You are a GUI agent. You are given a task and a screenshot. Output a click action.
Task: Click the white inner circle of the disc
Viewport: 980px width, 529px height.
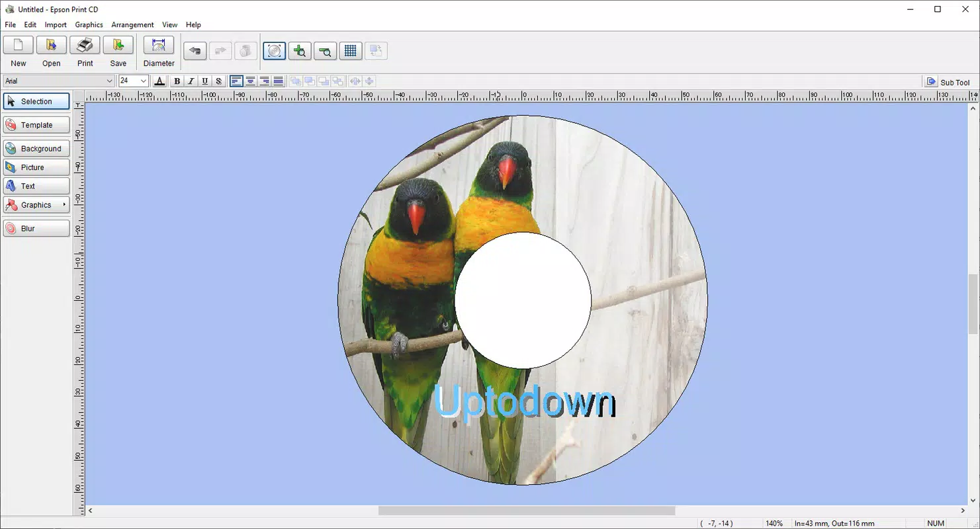click(523, 300)
